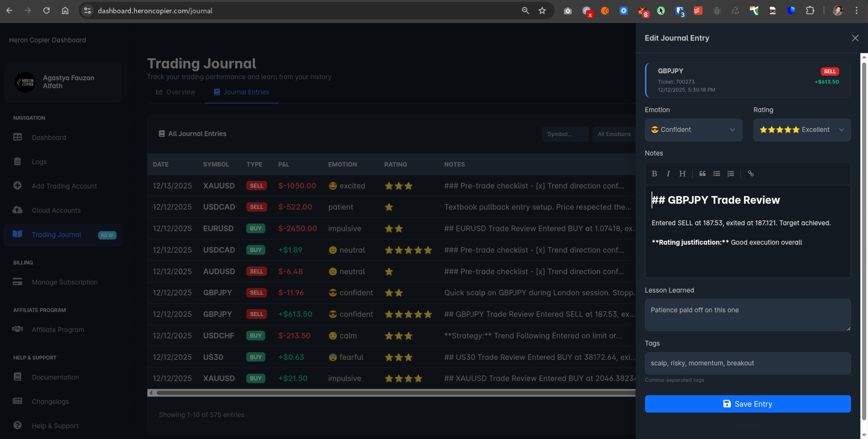Image resolution: width=868 pixels, height=439 pixels.
Task: Toggle italic formatting in Notes toolbar
Action: click(668, 173)
